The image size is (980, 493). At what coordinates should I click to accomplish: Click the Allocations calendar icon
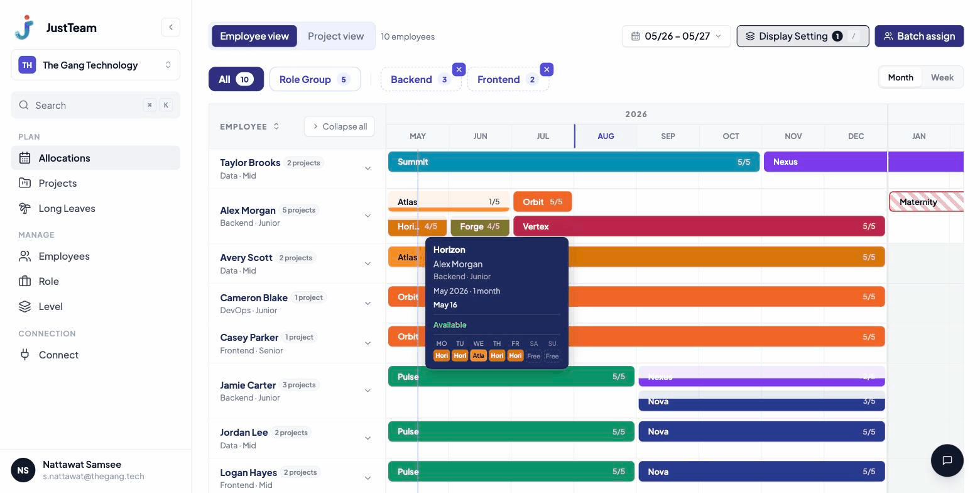click(x=24, y=158)
